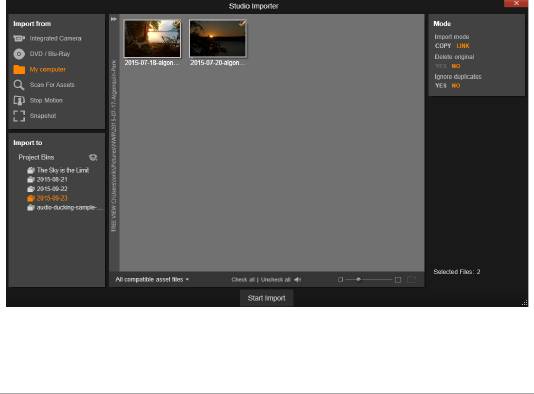This screenshot has width=534, height=394.
Task: Set import mode to COPY
Action: (x=443, y=46)
